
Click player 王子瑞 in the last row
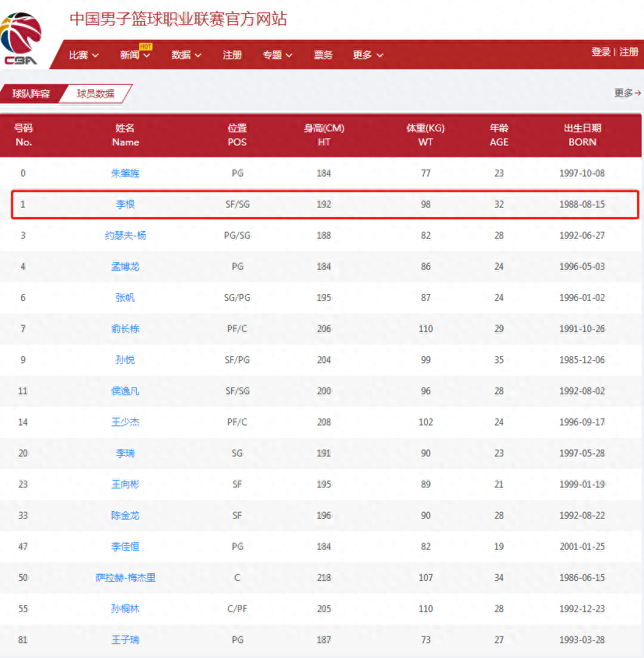pyautogui.click(x=125, y=640)
